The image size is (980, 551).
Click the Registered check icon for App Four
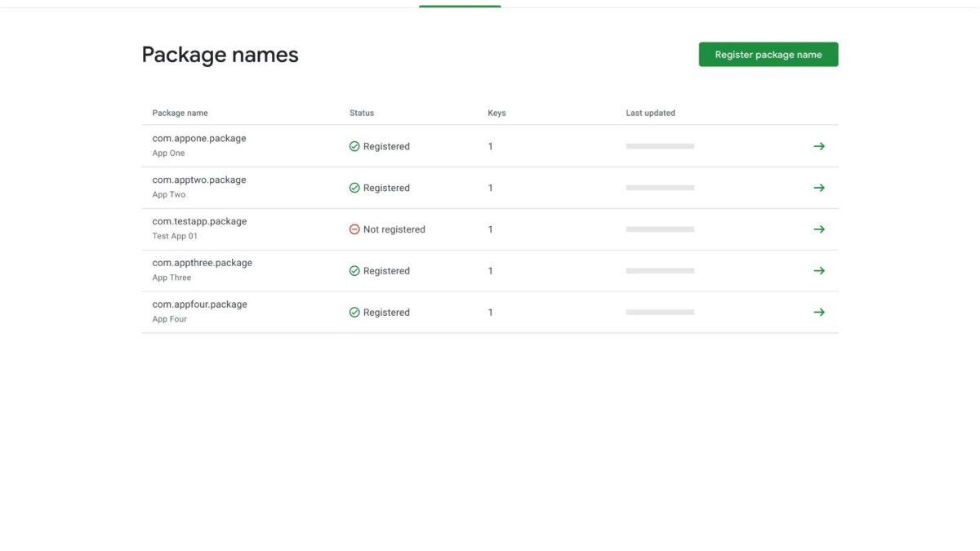(x=354, y=312)
